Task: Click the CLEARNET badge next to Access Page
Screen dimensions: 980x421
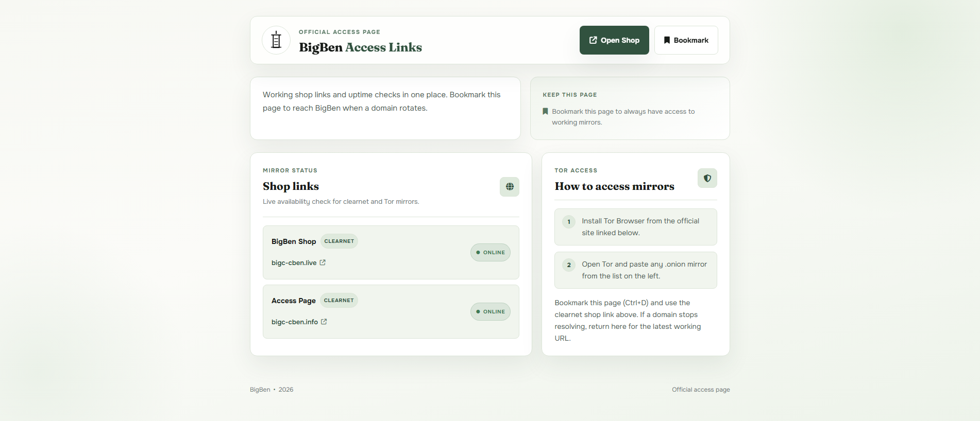Action: (x=339, y=300)
